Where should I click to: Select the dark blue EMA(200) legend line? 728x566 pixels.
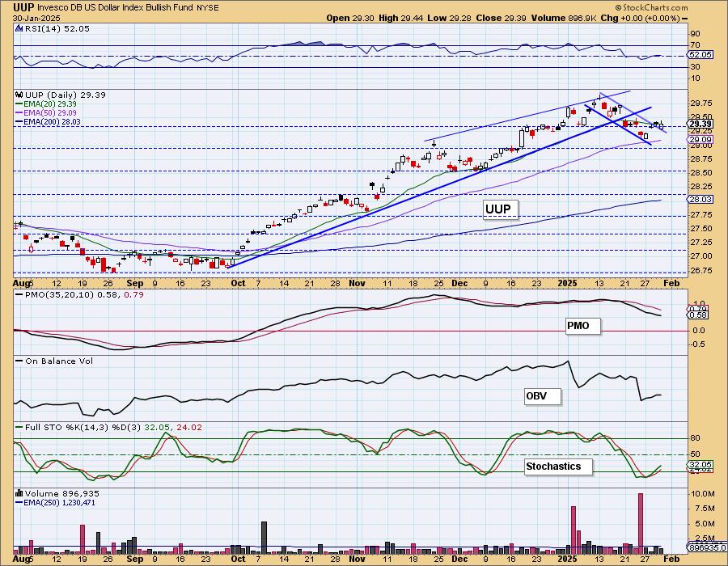(19, 121)
